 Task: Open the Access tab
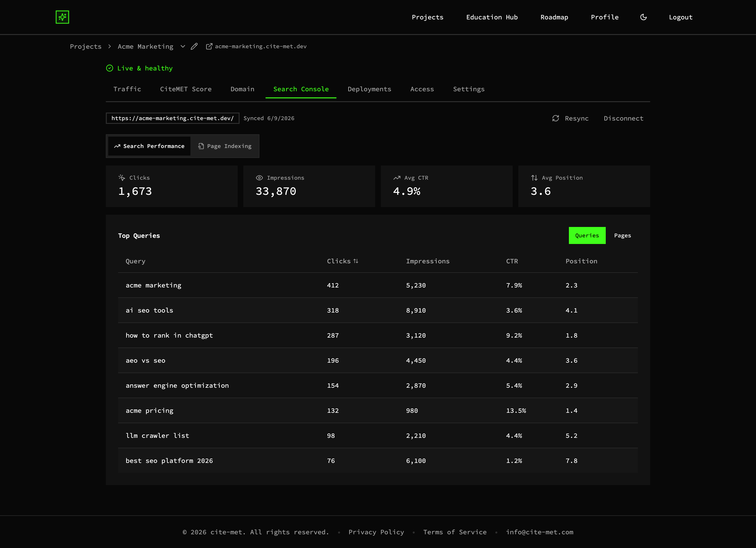(422, 89)
